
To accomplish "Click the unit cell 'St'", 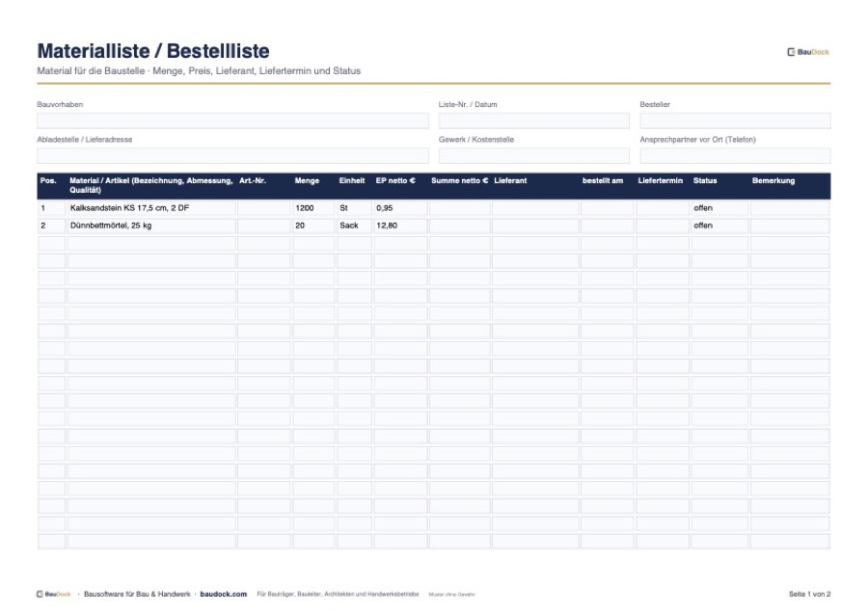I will point(354,208).
